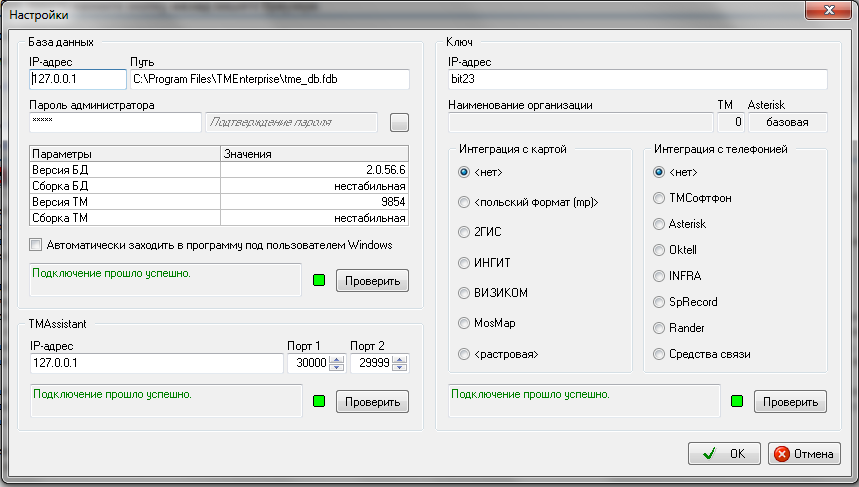Select ИНГИТ map integration option
The width and height of the screenshot is (859, 487).
464,263
